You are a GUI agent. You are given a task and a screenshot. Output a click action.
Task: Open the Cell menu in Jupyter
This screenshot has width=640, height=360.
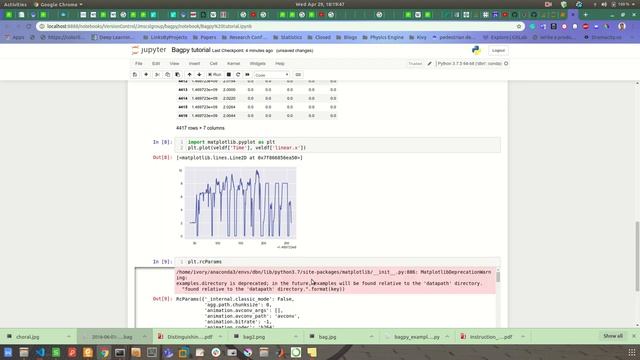(213, 64)
